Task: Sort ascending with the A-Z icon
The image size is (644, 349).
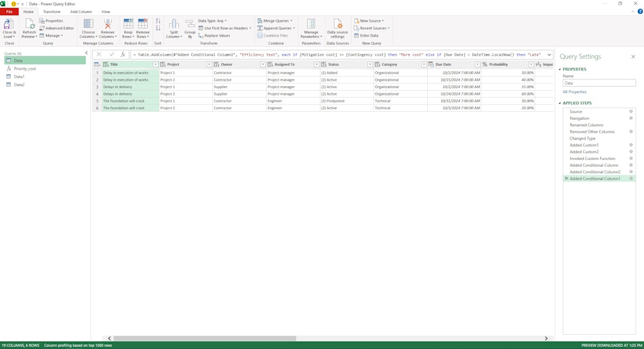Action: [x=158, y=21]
